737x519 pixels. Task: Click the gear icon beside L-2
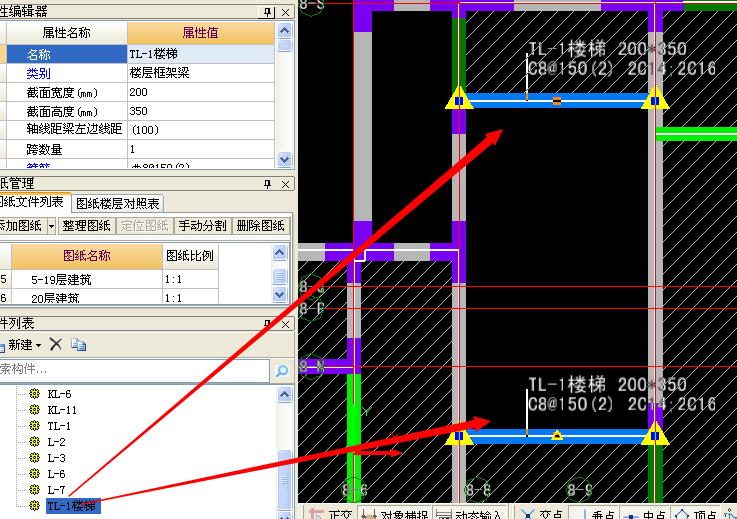point(34,441)
